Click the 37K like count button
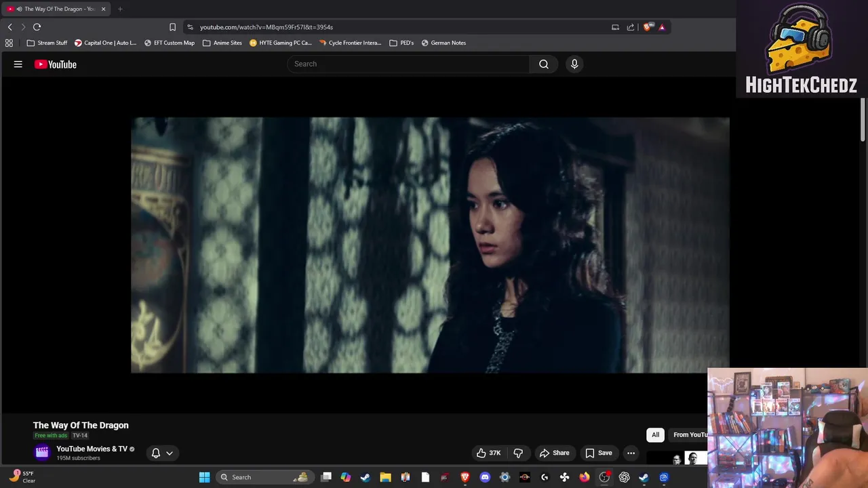 [489, 453]
